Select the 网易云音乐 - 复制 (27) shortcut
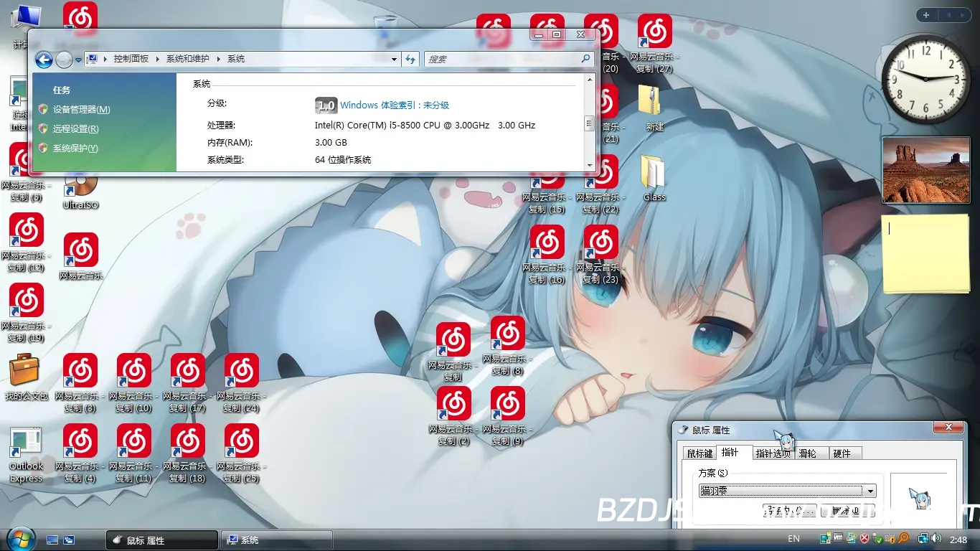 click(x=654, y=44)
